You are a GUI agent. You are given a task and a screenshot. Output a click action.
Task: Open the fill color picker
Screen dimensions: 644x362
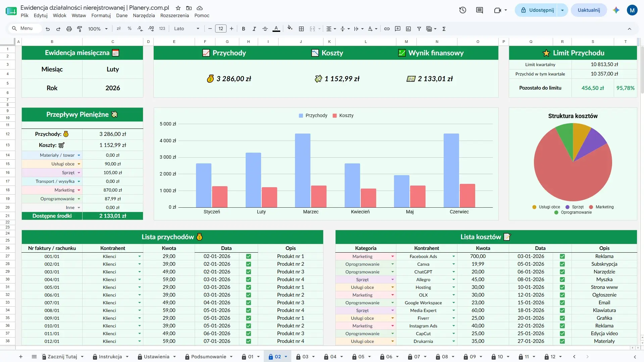[290, 29]
